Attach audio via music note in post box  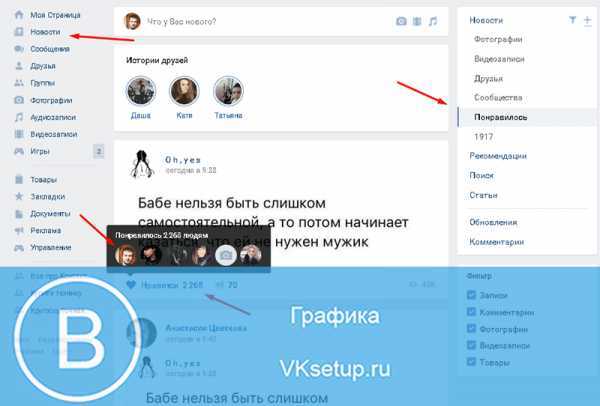pos(433,21)
